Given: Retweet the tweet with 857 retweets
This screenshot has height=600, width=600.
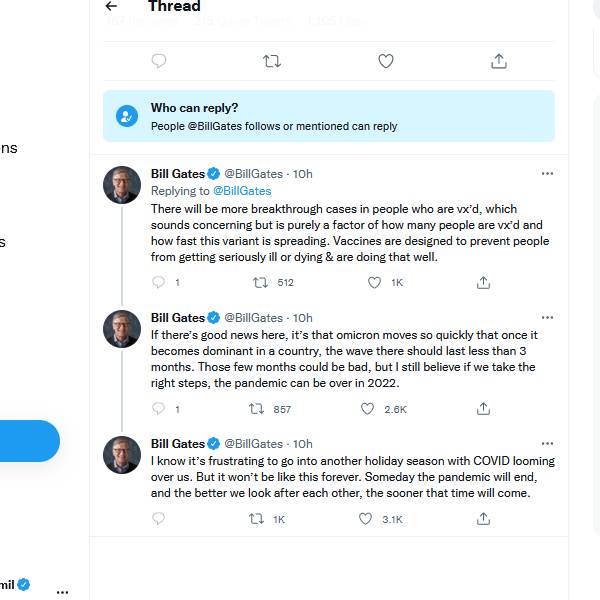Looking at the screenshot, I should pos(256,409).
